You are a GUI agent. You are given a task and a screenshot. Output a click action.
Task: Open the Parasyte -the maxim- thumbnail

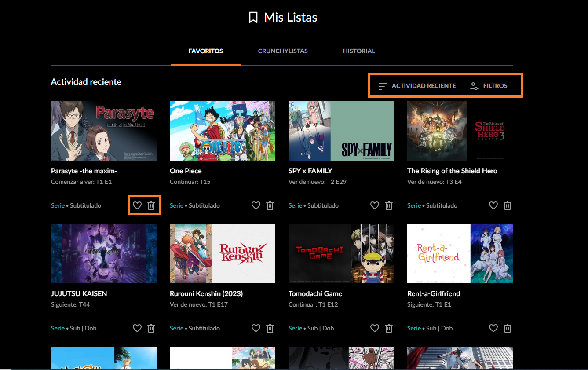104,131
